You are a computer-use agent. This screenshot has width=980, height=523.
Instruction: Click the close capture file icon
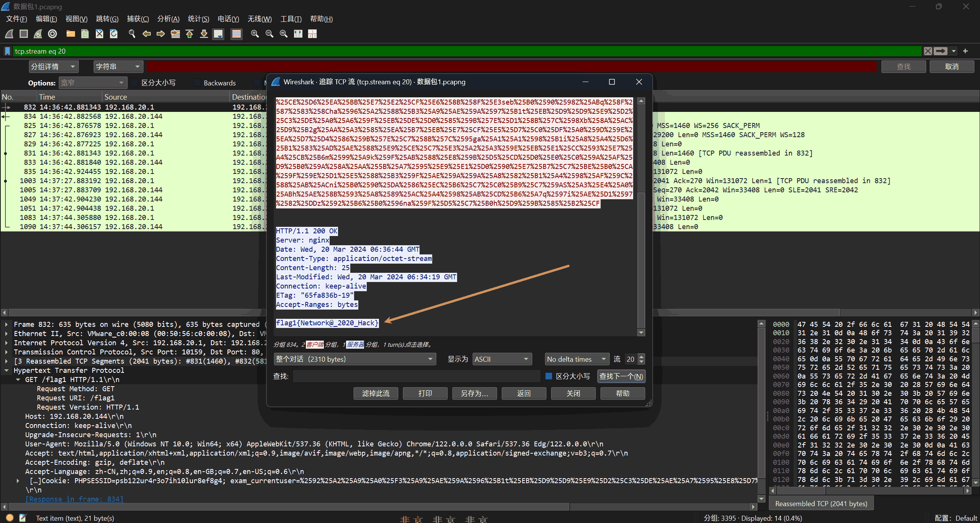click(x=100, y=34)
